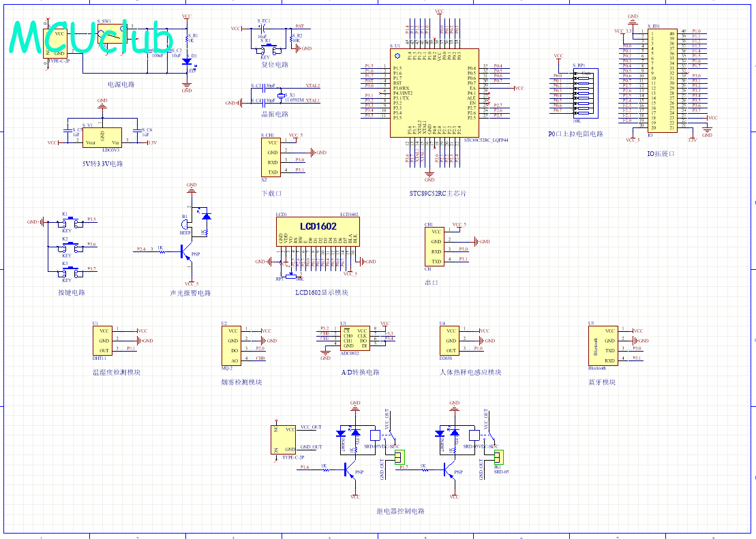
Task: Select the S_CH1 download header component
Action: (x=271, y=157)
